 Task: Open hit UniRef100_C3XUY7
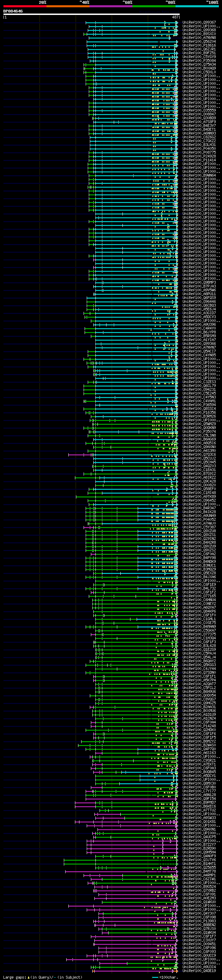click(x=199, y=940)
